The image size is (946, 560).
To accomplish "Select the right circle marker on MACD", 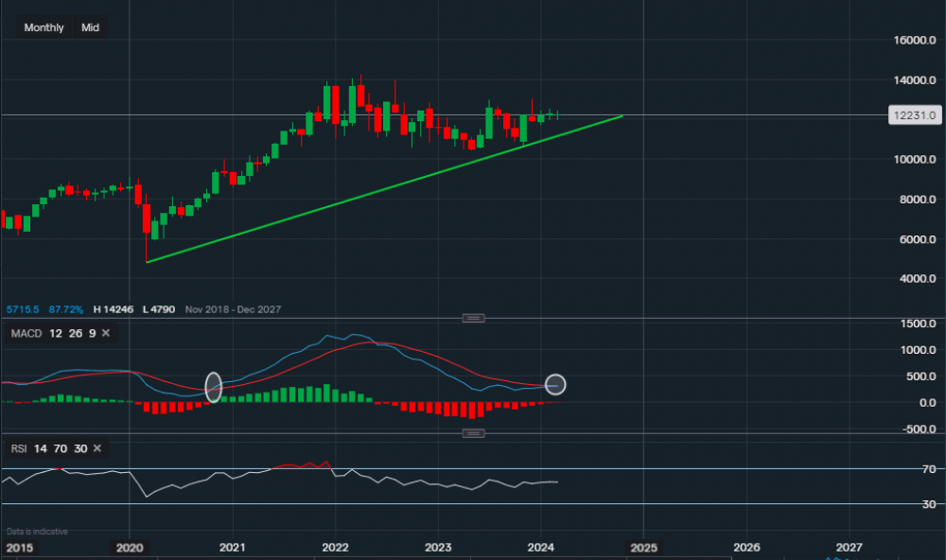I will point(555,384).
